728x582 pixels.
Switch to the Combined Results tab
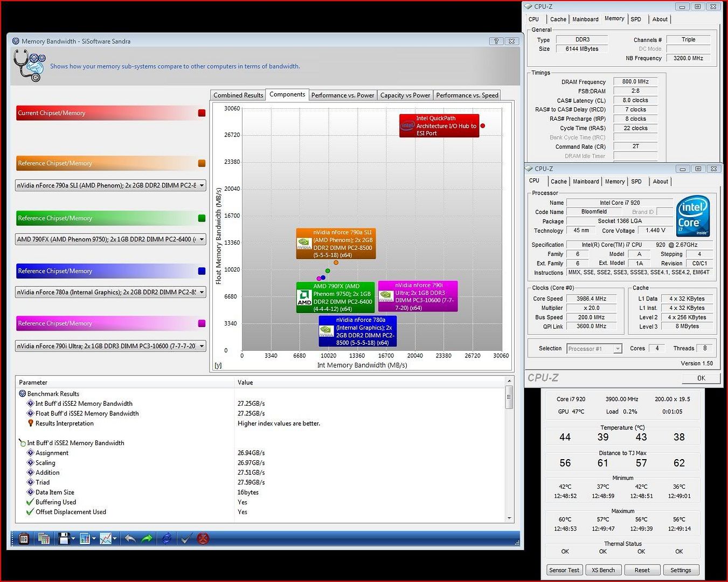click(238, 95)
